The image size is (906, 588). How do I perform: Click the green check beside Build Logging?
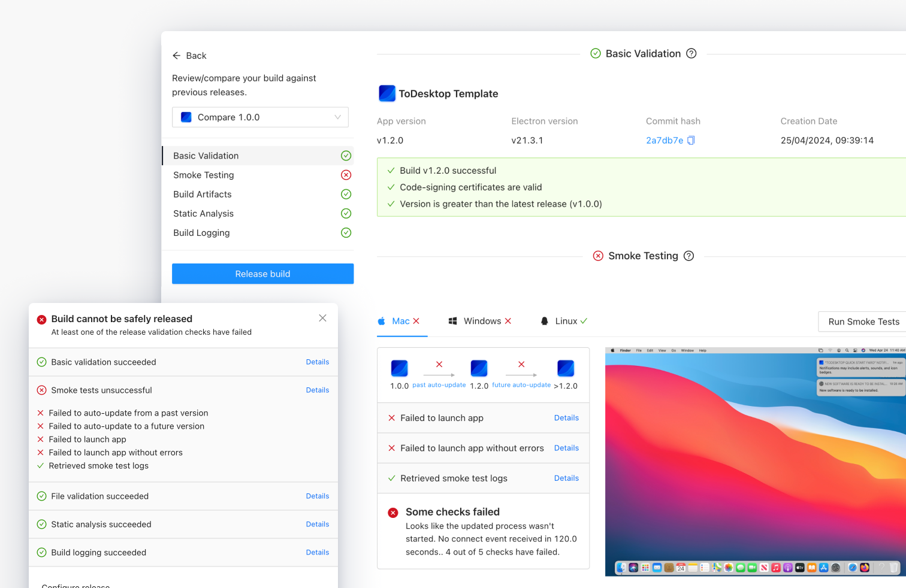point(346,232)
